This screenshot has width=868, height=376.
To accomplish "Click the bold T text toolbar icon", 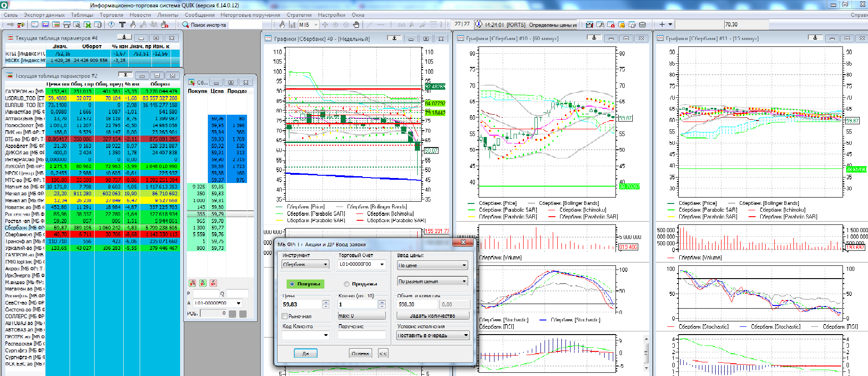I will pyautogui.click(x=122, y=25).
